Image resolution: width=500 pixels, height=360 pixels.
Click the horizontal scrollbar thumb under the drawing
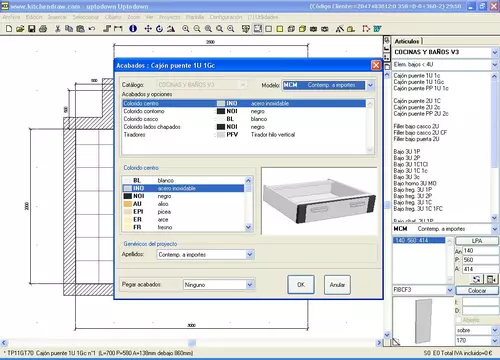coord(192,342)
